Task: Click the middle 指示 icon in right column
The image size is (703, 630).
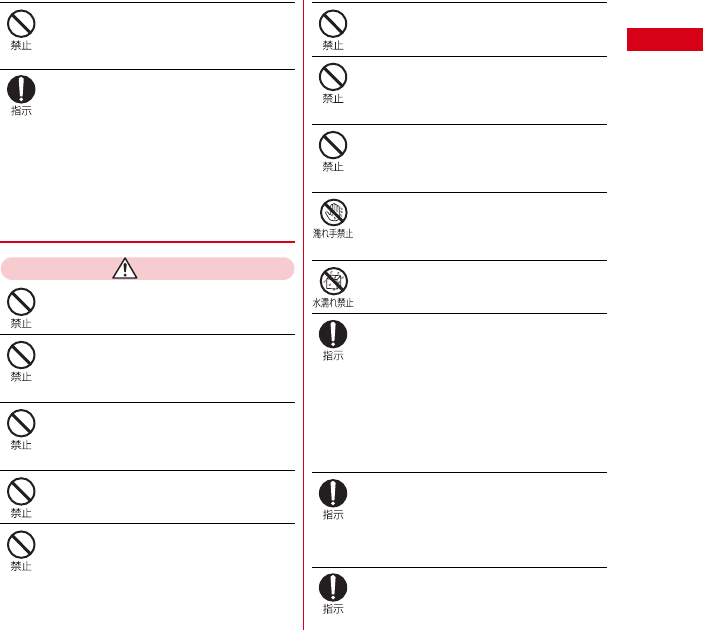Action: pos(333,493)
